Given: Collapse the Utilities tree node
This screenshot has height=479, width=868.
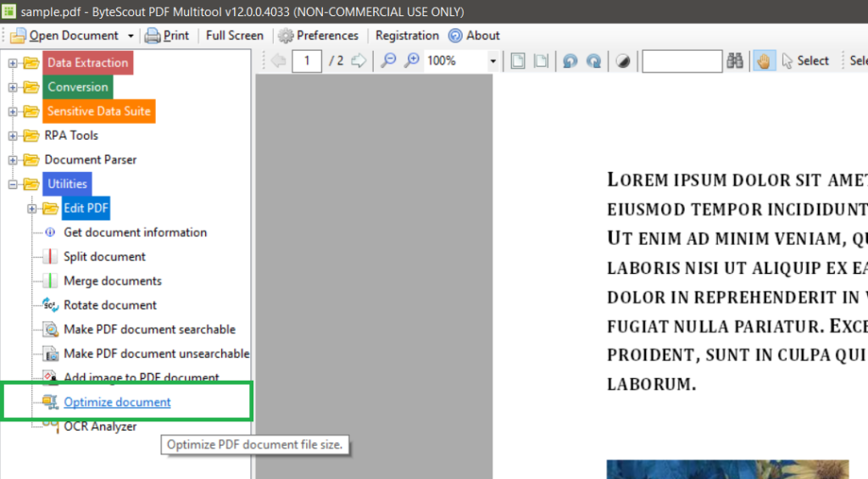Looking at the screenshot, I should [x=13, y=184].
